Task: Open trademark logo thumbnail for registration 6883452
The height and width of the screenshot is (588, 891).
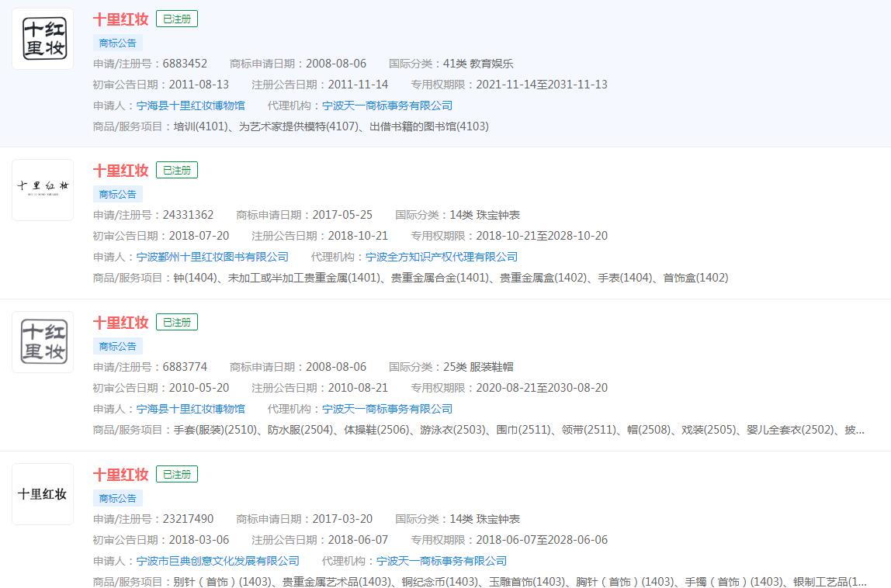Action: [43, 39]
